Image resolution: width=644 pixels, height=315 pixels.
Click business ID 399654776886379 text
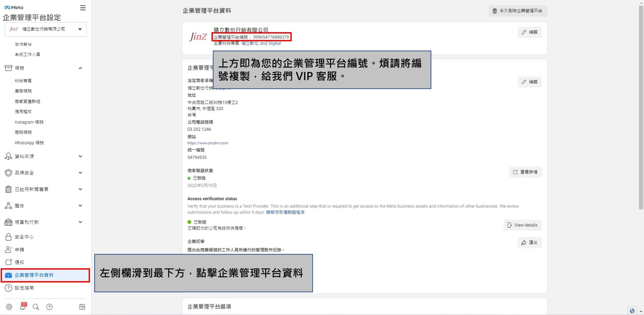(x=271, y=37)
